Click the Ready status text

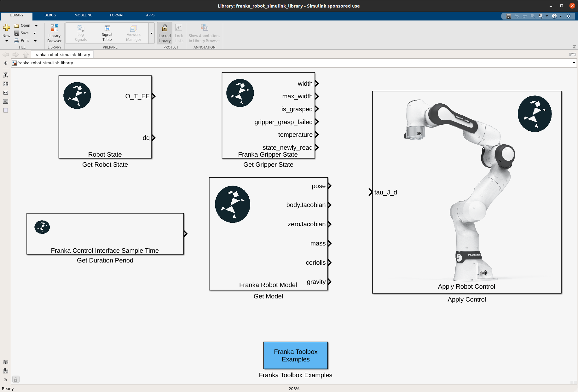click(8, 389)
